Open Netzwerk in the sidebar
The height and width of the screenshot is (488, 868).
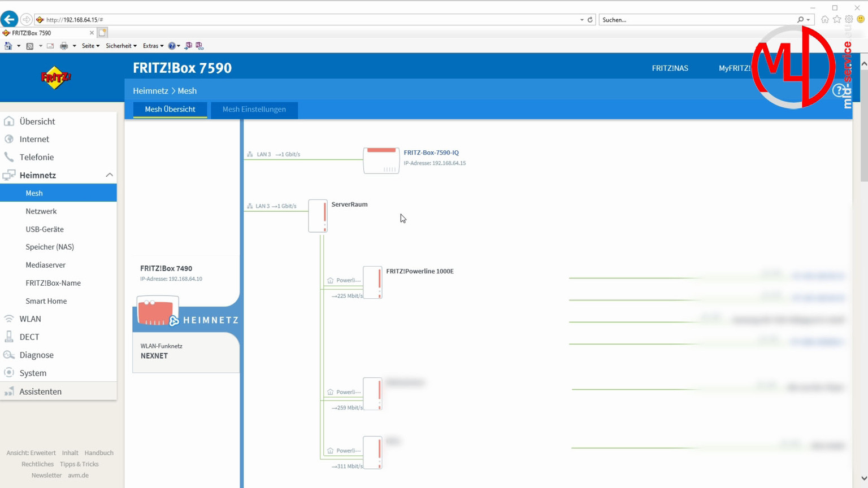[x=41, y=211]
